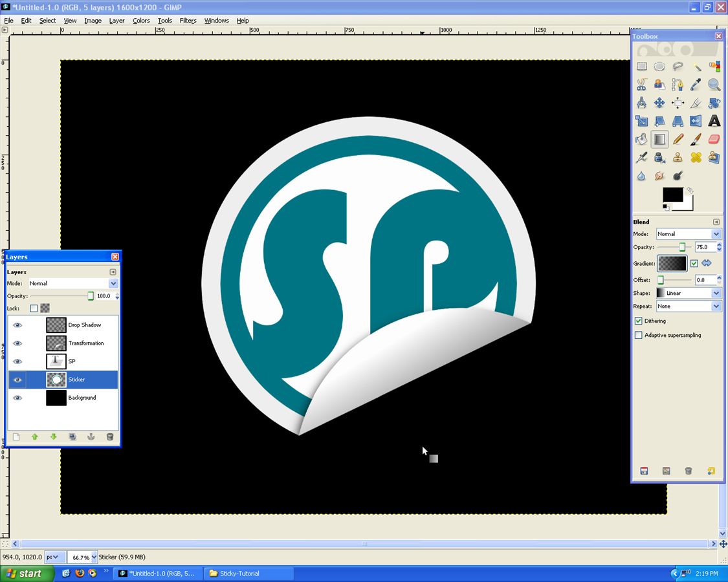
Task: Select the Ink tool
Action: point(659,158)
